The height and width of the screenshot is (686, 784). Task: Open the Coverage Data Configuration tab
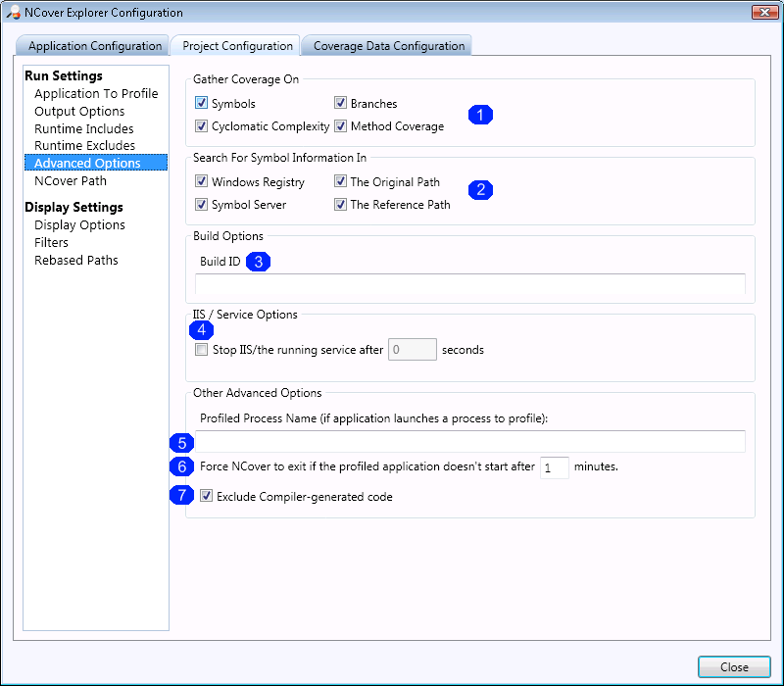click(388, 45)
